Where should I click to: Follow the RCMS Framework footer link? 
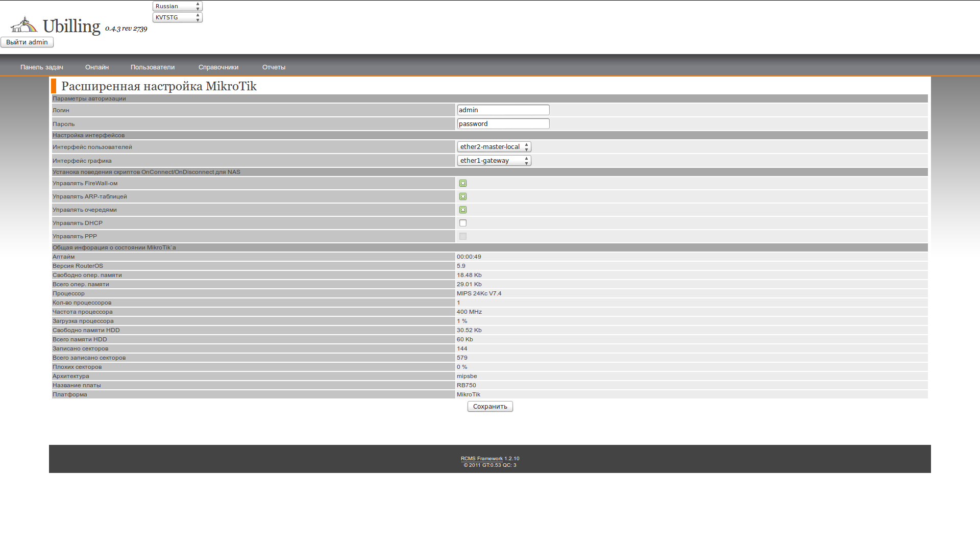[481, 459]
